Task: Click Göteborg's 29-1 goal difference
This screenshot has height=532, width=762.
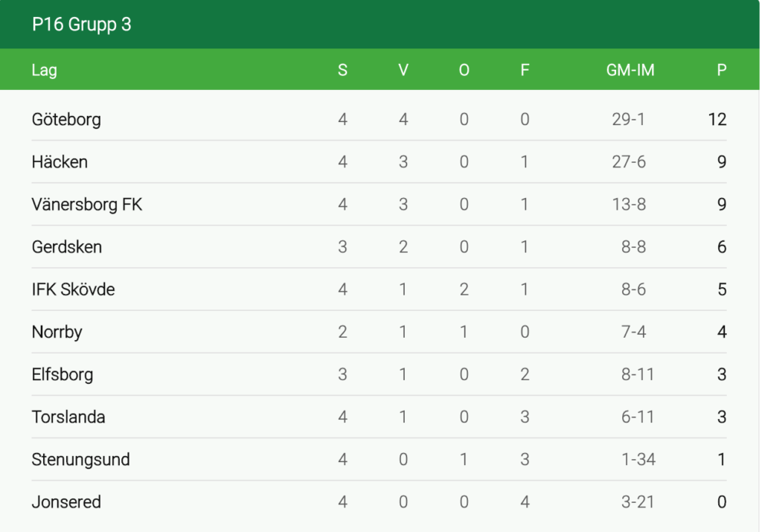Action: 629,119
